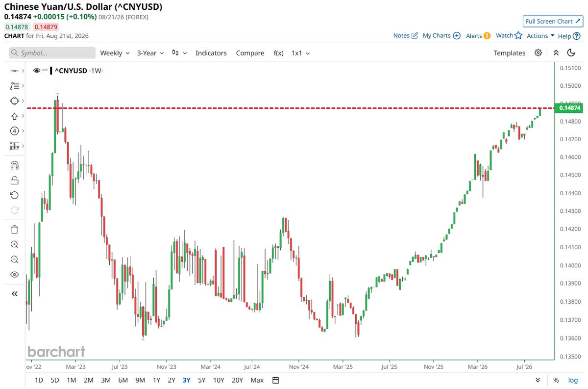Expand bottom double-chevron down icon
This screenshot has height=389, width=588.
coord(538,380)
